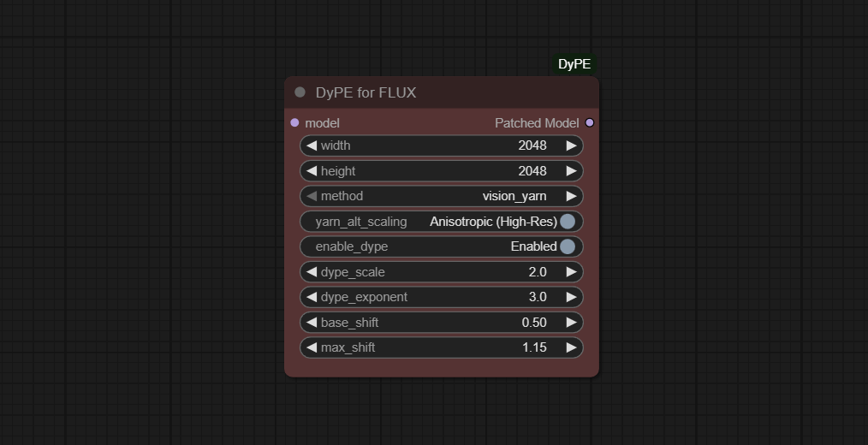This screenshot has height=445, width=868.
Task: Select next method after vision_yarn
Action: click(571, 196)
